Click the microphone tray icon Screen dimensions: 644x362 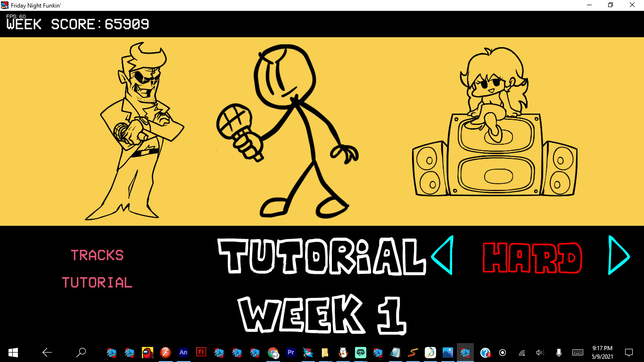(559, 353)
